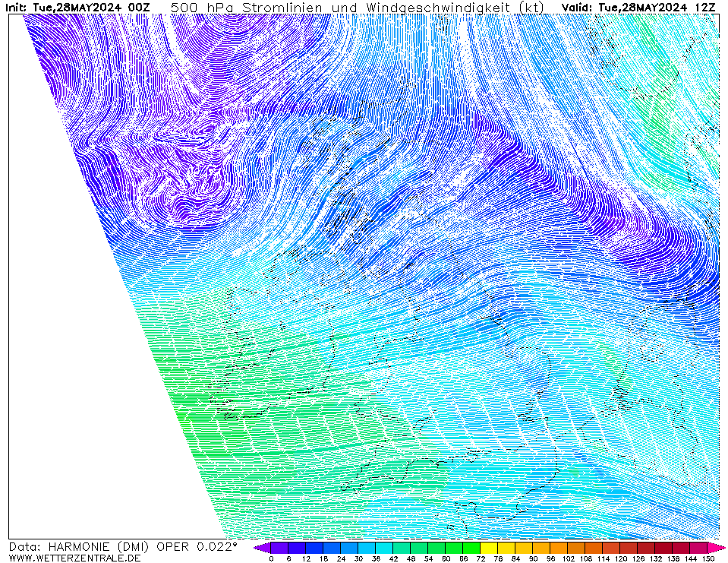This screenshot has height=563, width=728.
Task: Click the pink right arrow of the color scale
Action: [717, 548]
